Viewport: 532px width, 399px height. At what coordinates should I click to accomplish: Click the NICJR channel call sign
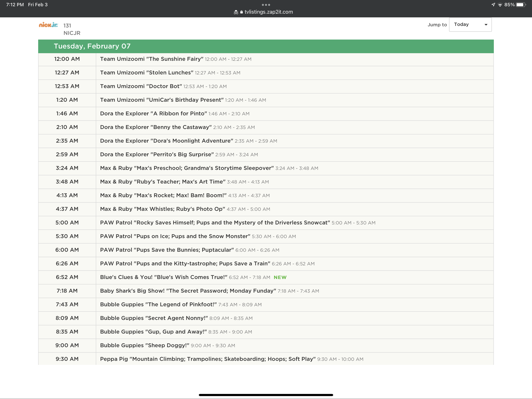point(72,33)
